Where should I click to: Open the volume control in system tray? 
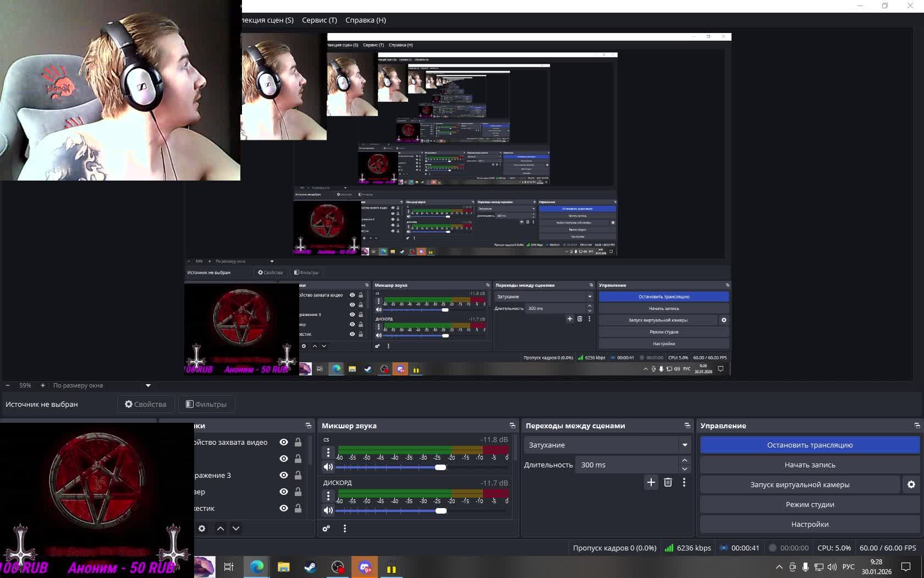click(832, 567)
